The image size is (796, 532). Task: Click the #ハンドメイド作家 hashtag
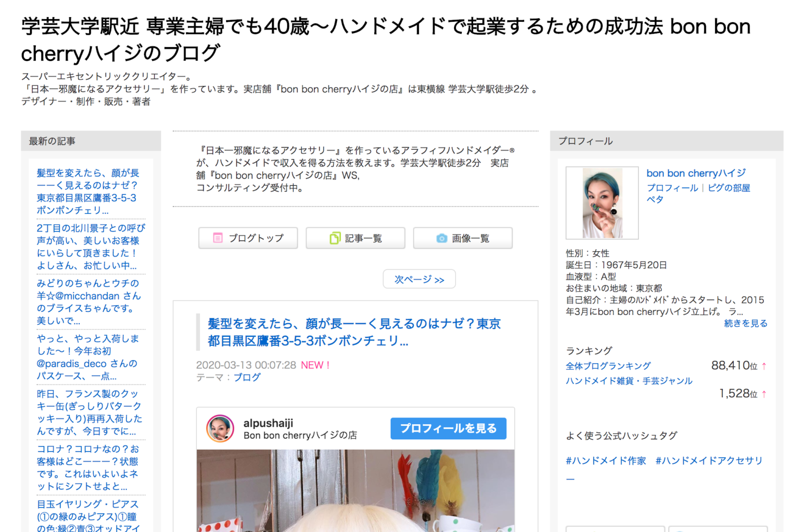605,461
